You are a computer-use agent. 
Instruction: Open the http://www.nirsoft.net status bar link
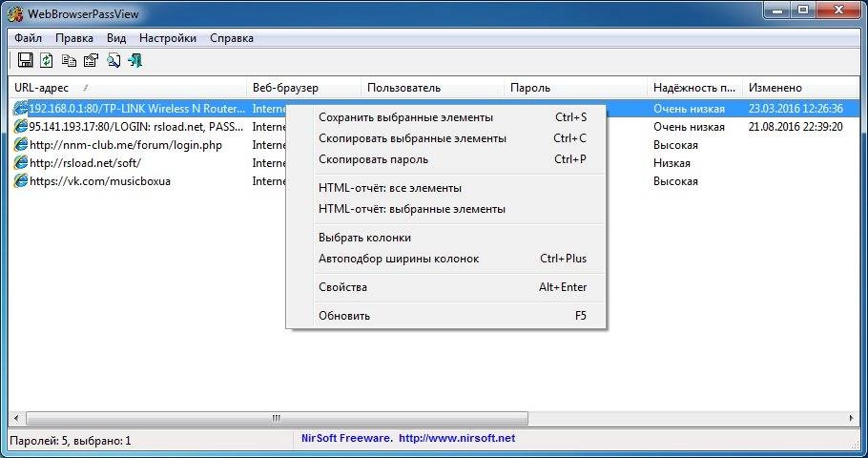[x=457, y=438]
